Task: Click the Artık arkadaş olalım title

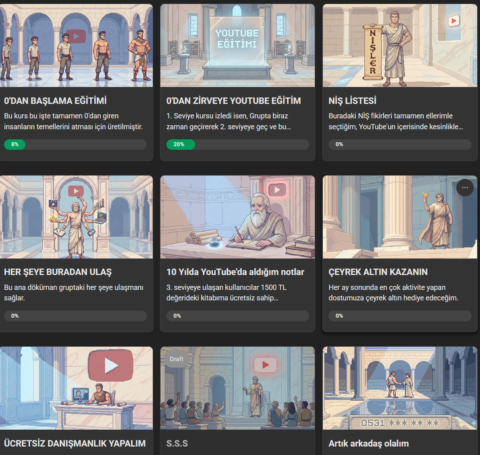Action: 368,443
